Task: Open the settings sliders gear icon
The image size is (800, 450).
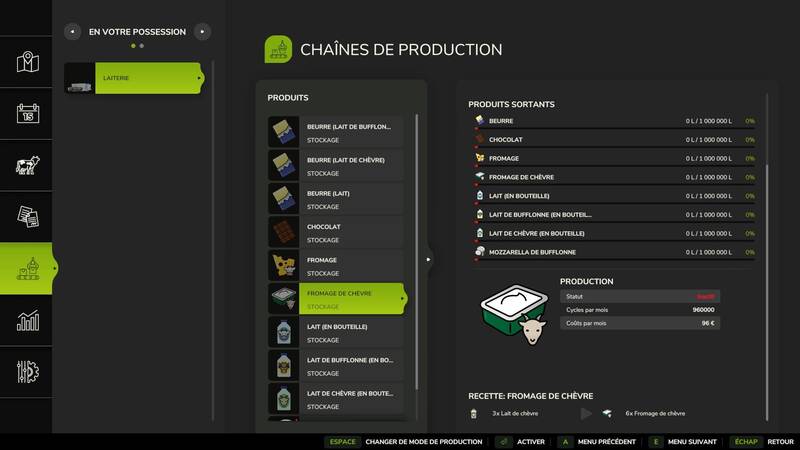Action: (28, 372)
